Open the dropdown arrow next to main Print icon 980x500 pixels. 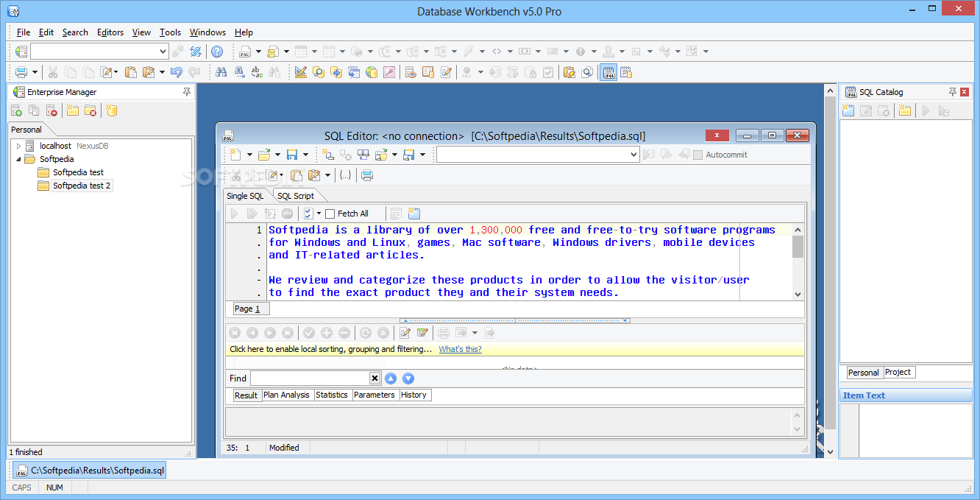pos(35,72)
